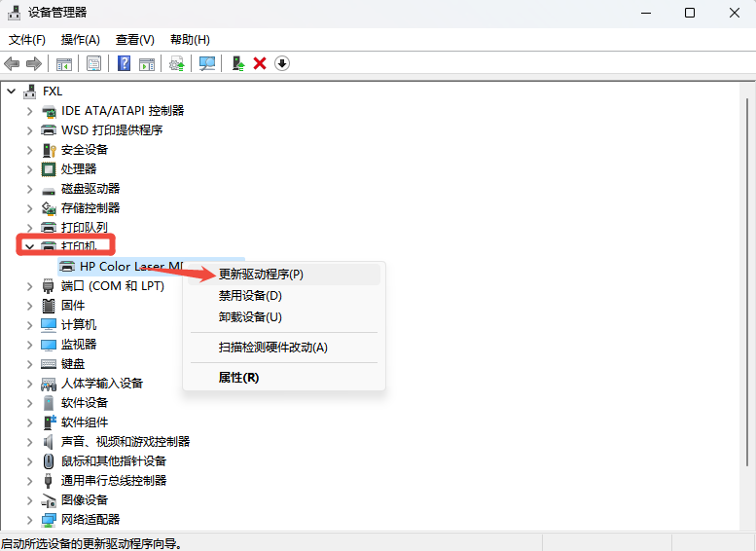Click the 软件组件 puzzle icon
Viewport: 756px width, 551px height.
[50, 422]
